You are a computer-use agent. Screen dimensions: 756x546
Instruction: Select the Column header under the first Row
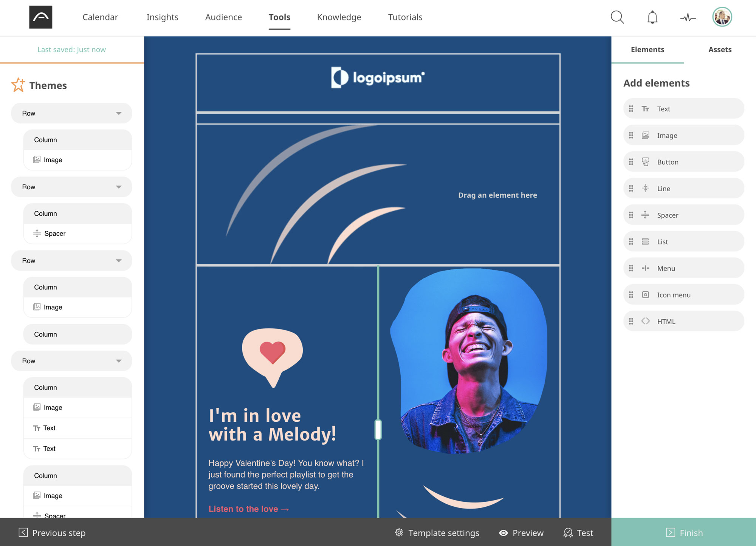[77, 140]
